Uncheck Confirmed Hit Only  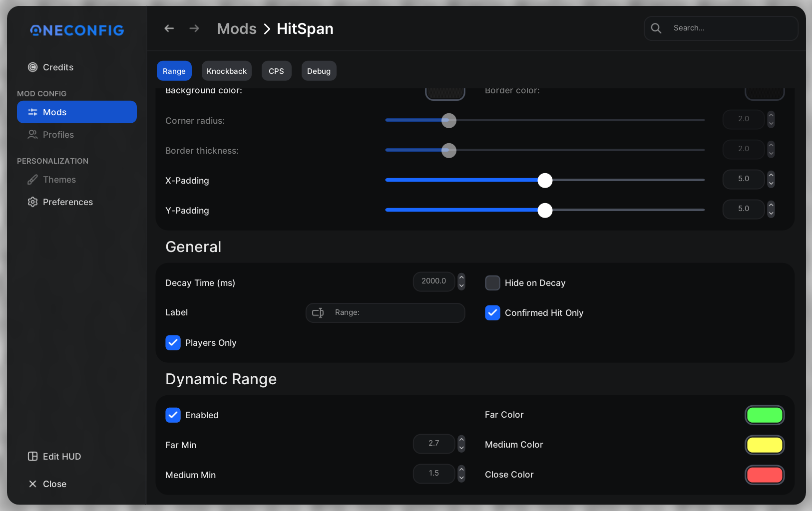[492, 313]
